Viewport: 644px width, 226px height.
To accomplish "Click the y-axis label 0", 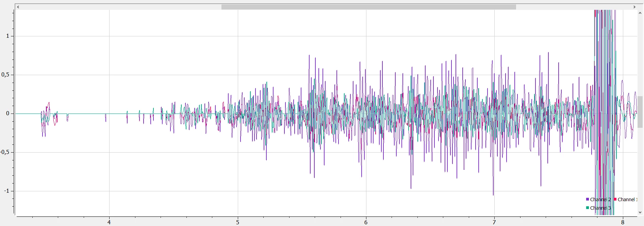I will pyautogui.click(x=8, y=114).
